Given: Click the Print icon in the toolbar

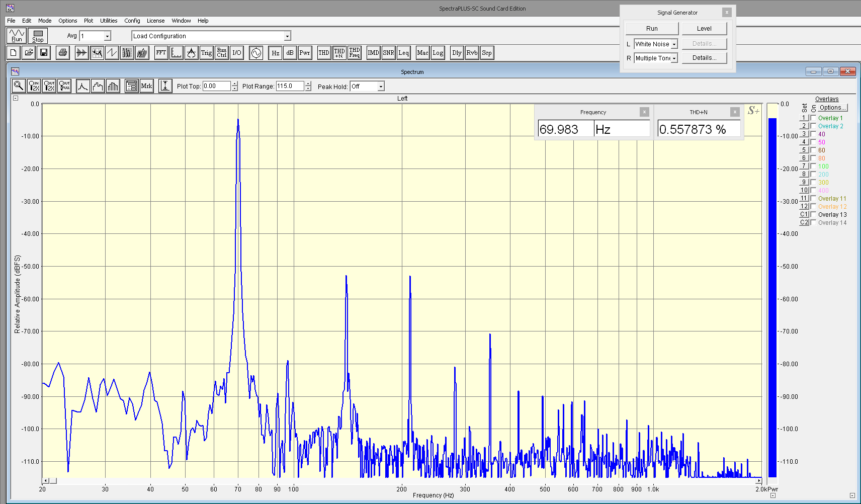Looking at the screenshot, I should pos(62,53).
